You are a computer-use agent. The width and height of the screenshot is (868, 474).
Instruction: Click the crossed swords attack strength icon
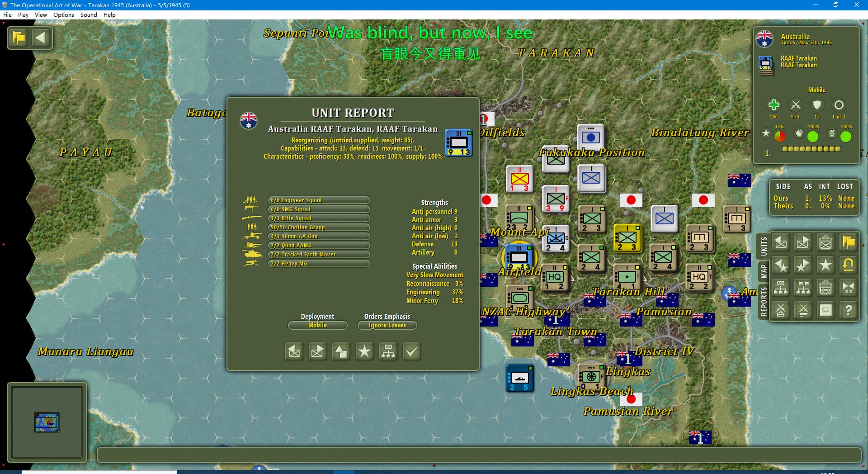(x=795, y=105)
